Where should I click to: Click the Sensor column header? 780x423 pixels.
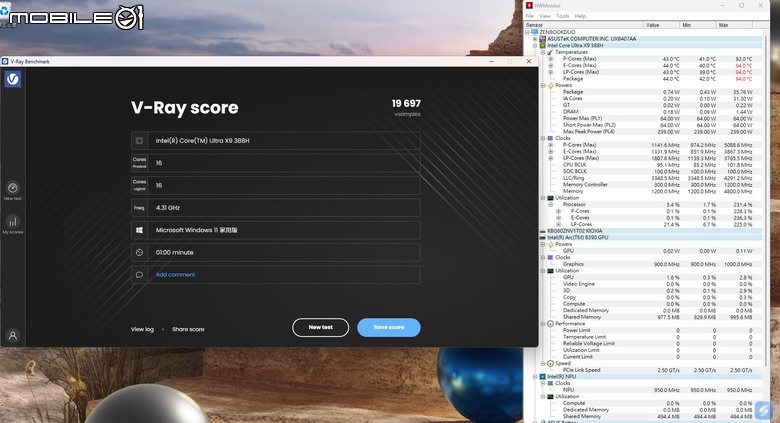[x=584, y=25]
